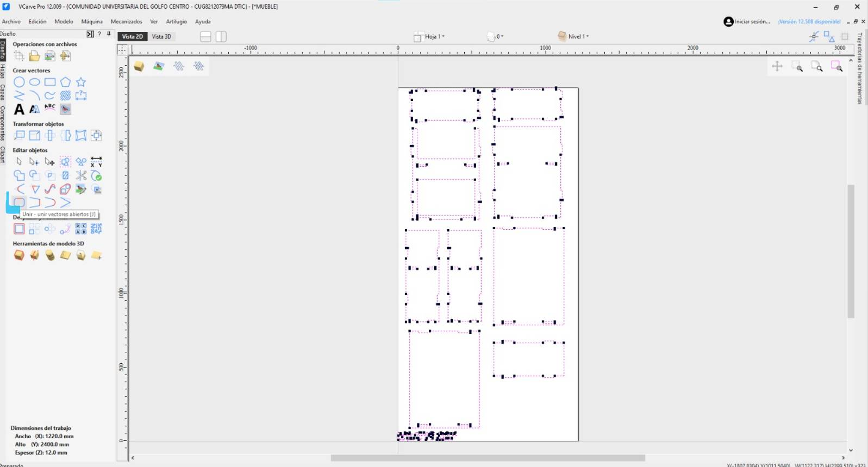
Task: Open the Hojas side tab
Action: 3,71
